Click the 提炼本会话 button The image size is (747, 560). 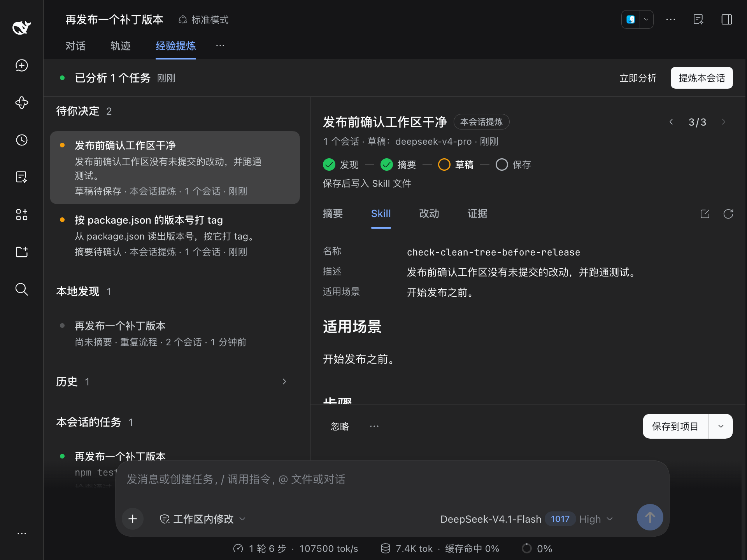coord(702,78)
